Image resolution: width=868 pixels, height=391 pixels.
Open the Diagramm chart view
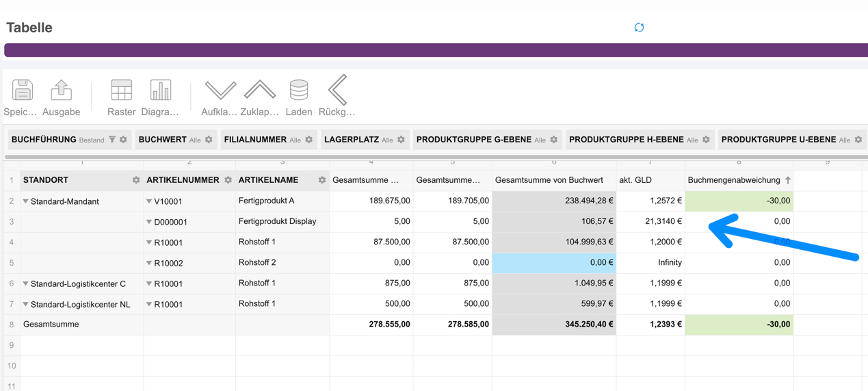click(x=160, y=90)
